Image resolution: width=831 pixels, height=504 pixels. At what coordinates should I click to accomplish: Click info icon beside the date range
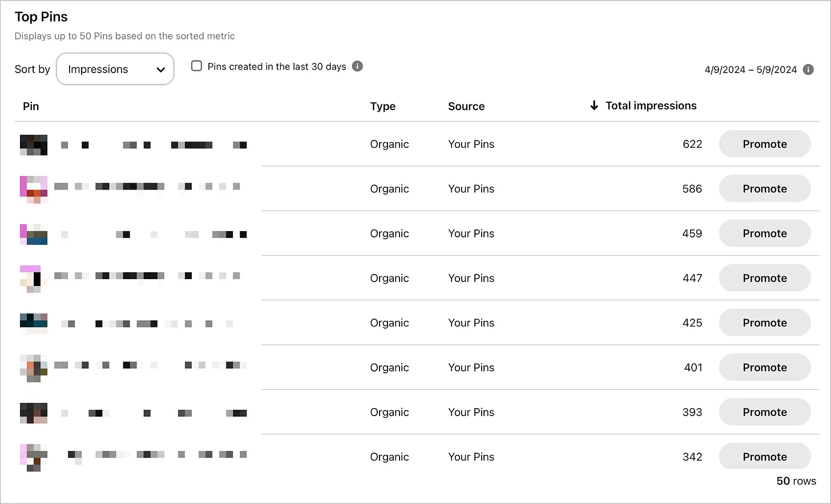point(808,70)
